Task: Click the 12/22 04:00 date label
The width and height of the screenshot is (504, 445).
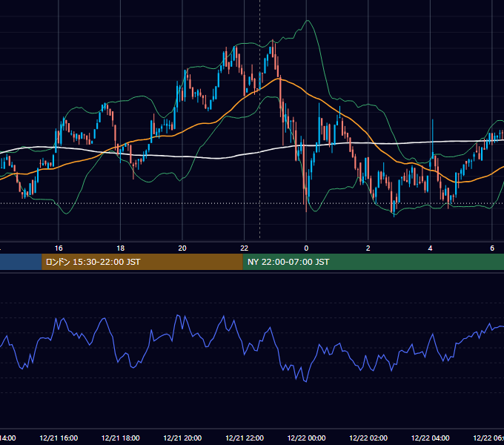Action: (x=431, y=438)
